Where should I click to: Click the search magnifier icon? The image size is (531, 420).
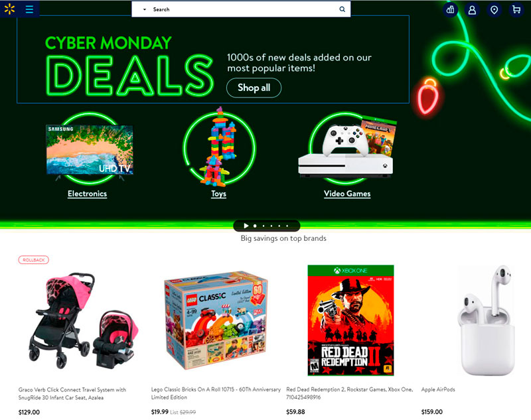pyautogui.click(x=342, y=9)
